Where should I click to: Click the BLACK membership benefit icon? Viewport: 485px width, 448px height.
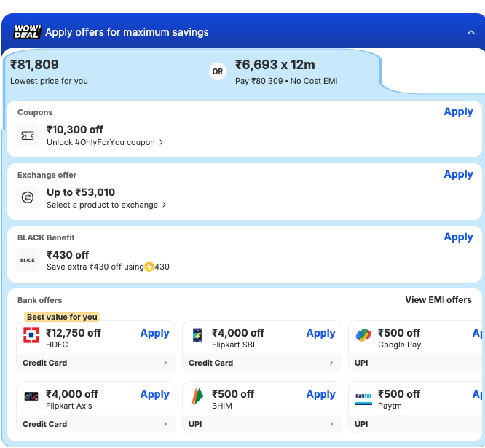click(28, 260)
